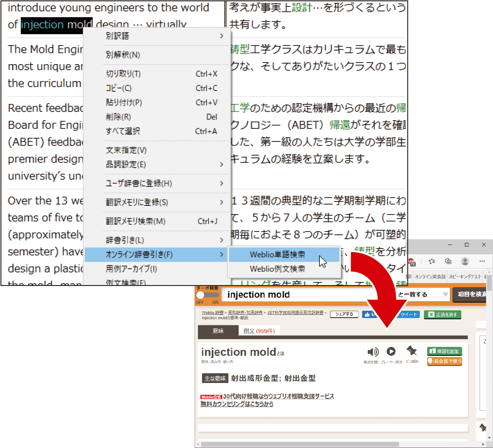The height and width of the screenshot is (448, 493).
Task: Choose 削除(R) in the context menu
Action: (157, 117)
